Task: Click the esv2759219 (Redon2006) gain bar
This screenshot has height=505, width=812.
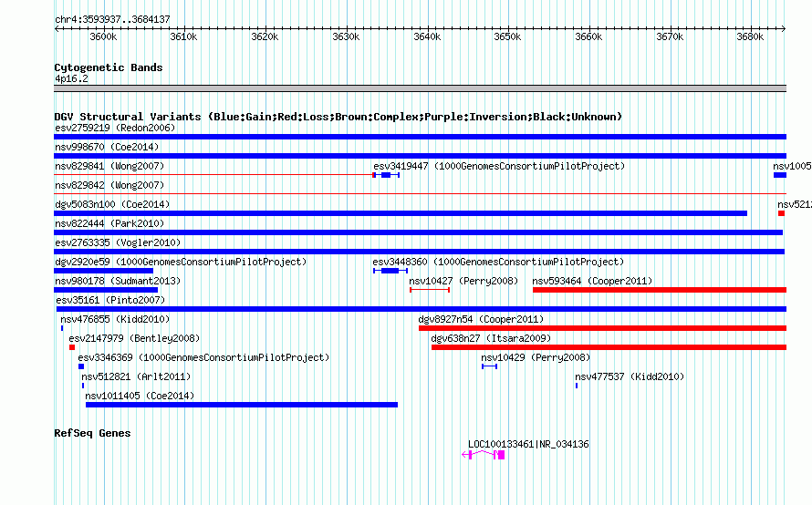Action: pyautogui.click(x=420, y=137)
